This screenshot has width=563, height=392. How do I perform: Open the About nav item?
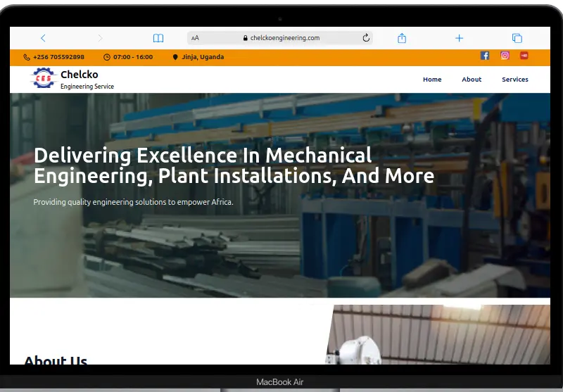tap(472, 80)
